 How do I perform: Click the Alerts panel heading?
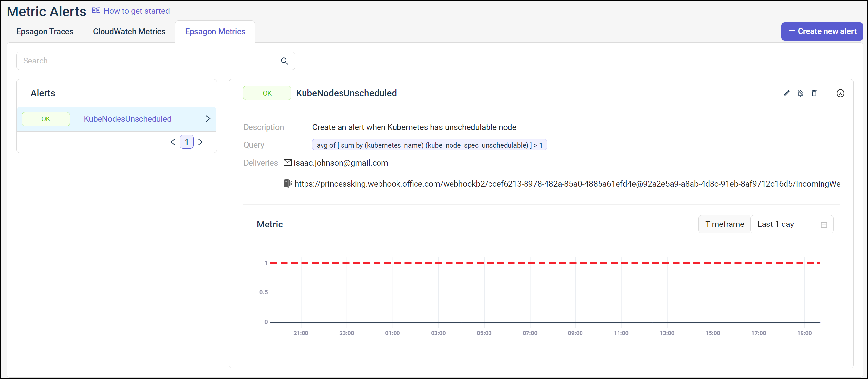tap(43, 93)
